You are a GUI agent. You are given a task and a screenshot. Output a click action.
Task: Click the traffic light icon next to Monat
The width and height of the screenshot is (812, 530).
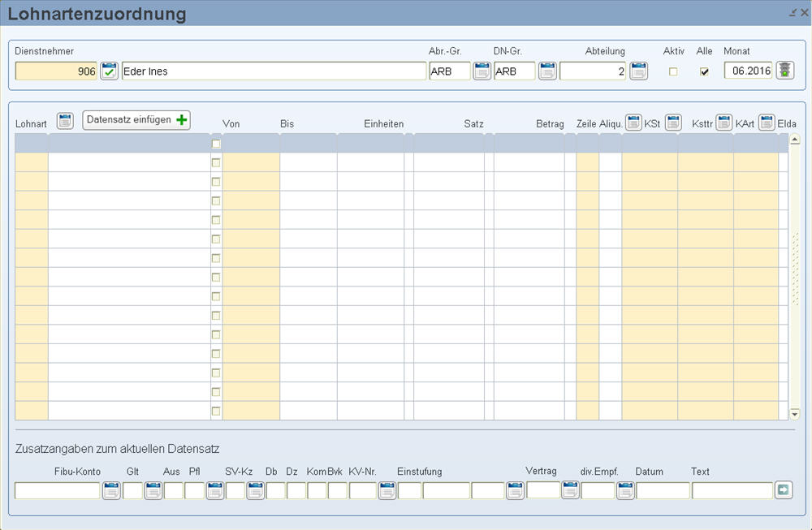tap(784, 71)
